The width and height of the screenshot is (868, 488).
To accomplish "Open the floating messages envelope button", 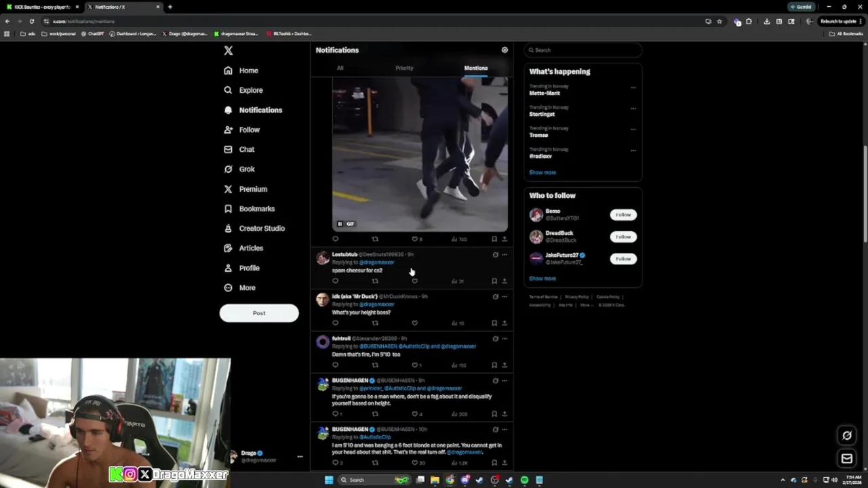I will (847, 459).
